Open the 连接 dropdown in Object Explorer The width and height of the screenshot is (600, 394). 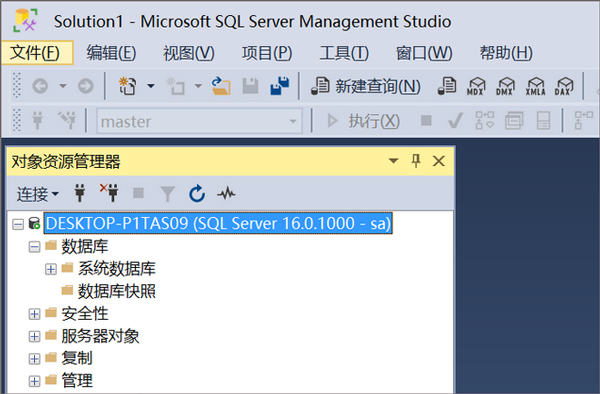pyautogui.click(x=38, y=194)
